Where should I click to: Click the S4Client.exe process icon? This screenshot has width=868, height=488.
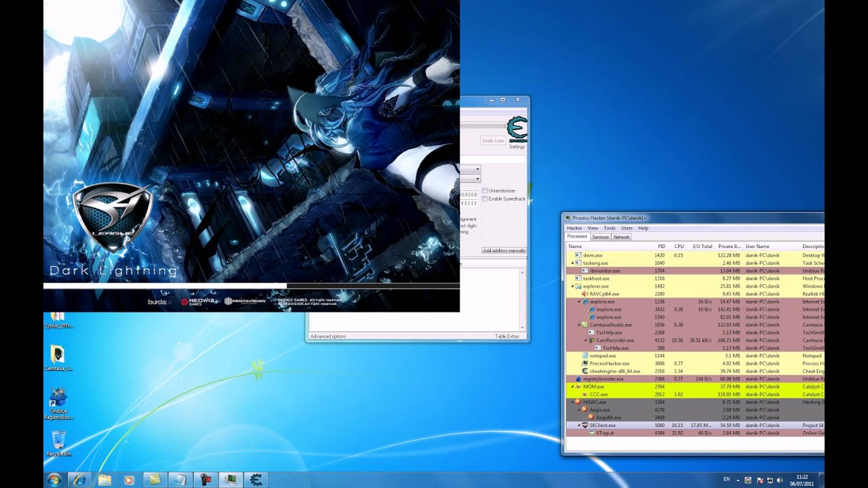585,426
